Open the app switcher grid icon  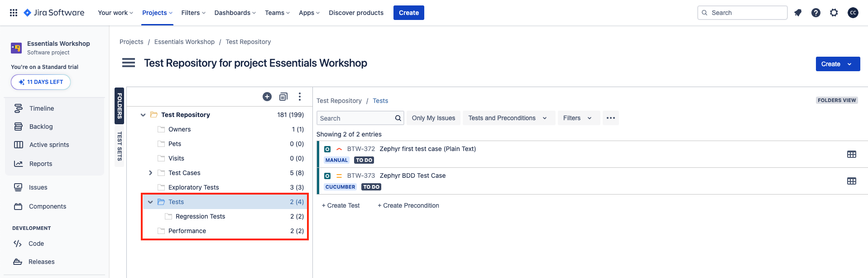point(14,13)
